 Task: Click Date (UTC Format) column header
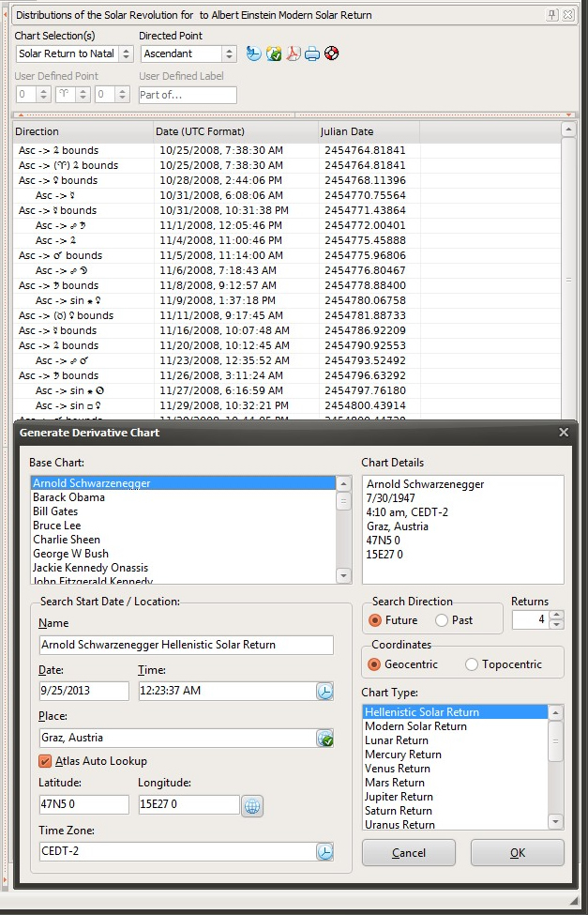pos(236,132)
